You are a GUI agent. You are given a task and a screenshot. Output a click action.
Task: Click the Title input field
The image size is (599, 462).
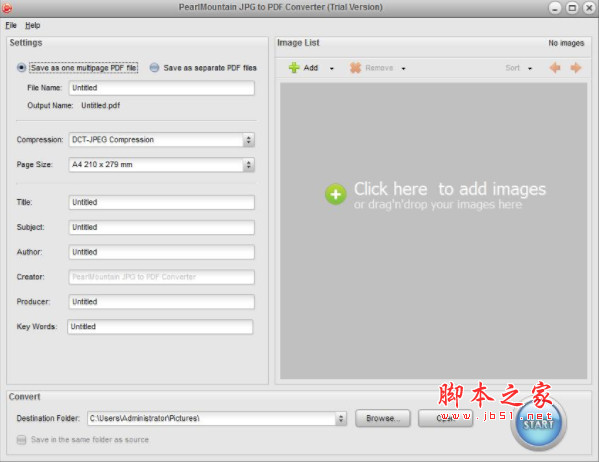pyautogui.click(x=162, y=203)
